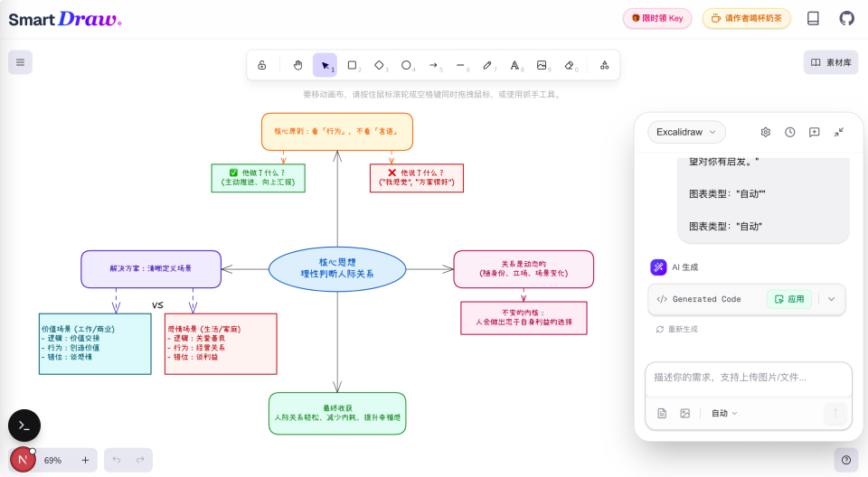Select the 解决方案 purple box
868x477 pixels.
151,269
